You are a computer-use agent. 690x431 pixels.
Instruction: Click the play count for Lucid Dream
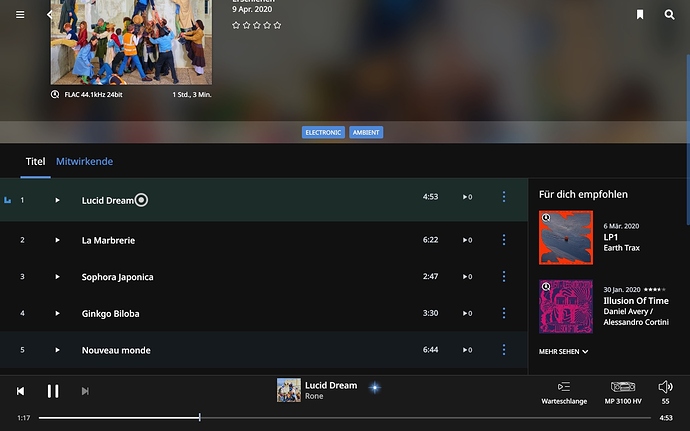pyautogui.click(x=467, y=197)
